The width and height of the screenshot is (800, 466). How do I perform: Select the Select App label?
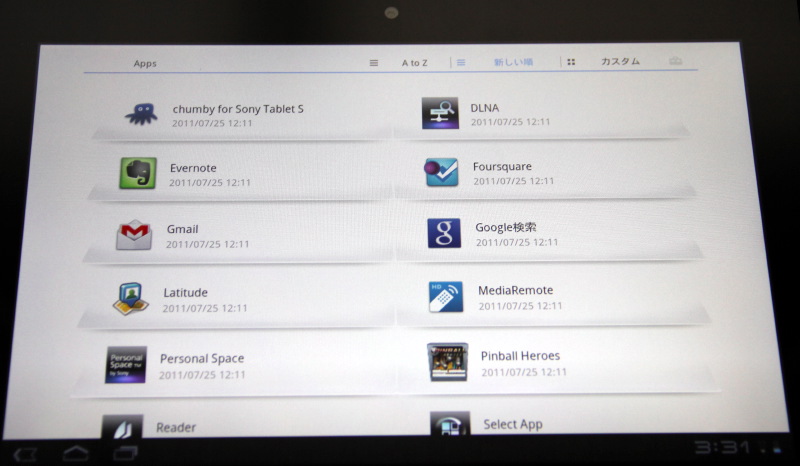point(513,424)
